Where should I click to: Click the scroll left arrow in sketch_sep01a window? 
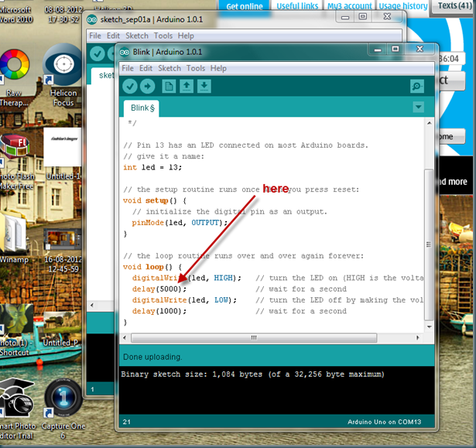[x=92, y=306]
